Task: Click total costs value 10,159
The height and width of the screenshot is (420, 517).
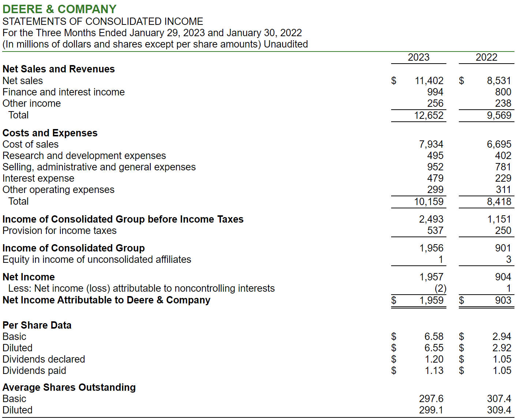Action: (x=428, y=201)
